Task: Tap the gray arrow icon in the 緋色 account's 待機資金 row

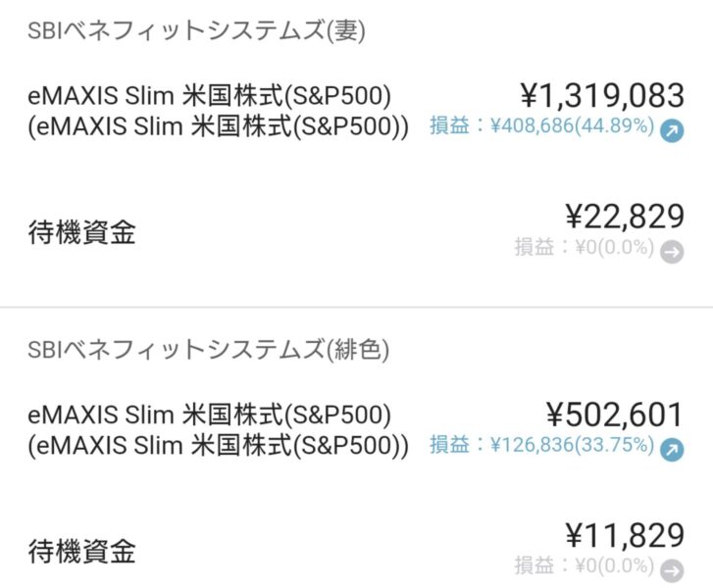Action: [x=672, y=569]
